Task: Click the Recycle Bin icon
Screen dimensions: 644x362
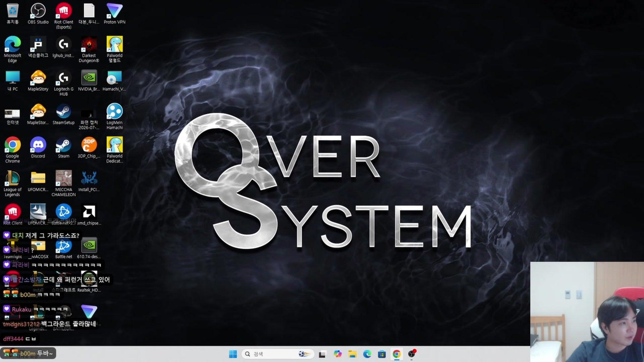Action: pos(12,14)
